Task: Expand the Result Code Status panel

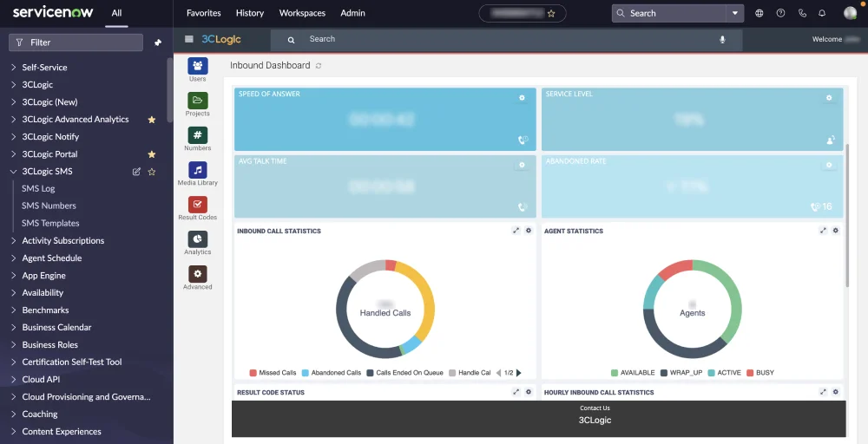Action: 516,392
